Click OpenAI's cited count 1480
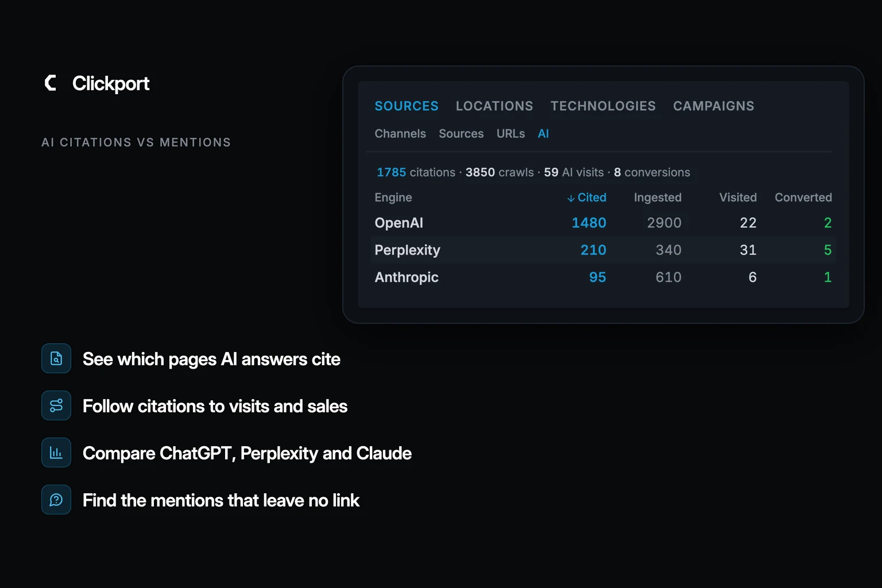Image resolution: width=882 pixels, height=588 pixels. click(x=589, y=223)
